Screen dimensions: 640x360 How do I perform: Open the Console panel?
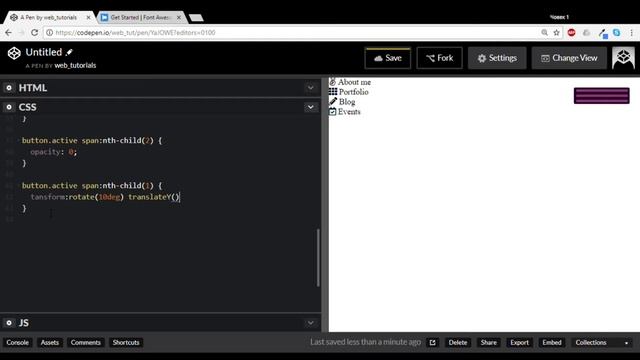(x=18, y=342)
